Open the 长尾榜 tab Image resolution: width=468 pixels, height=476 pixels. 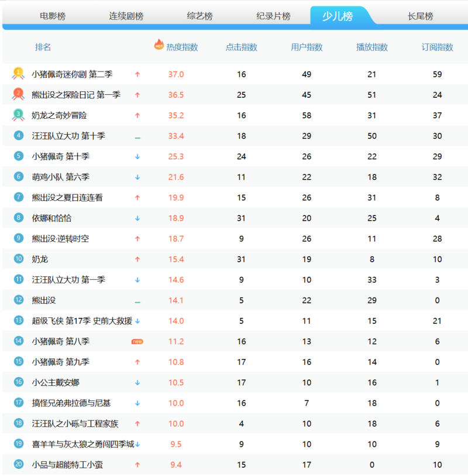coord(420,16)
